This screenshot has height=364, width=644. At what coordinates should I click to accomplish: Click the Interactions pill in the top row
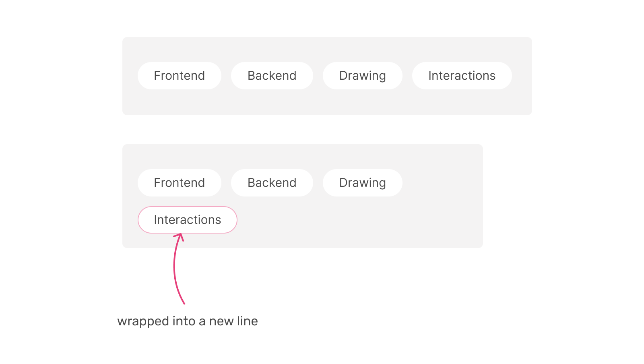point(462,76)
